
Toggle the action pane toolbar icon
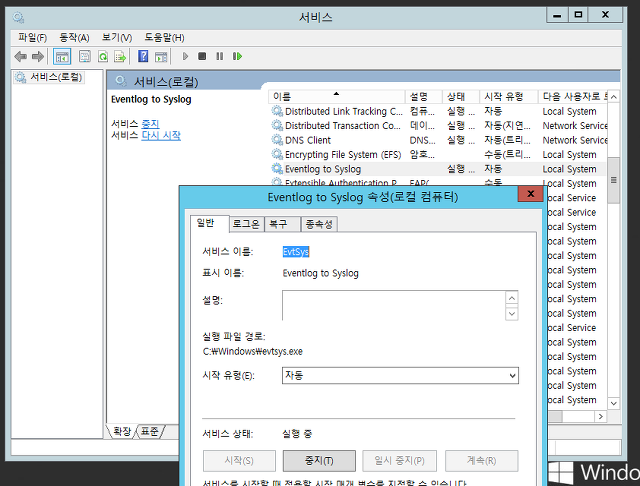161,56
